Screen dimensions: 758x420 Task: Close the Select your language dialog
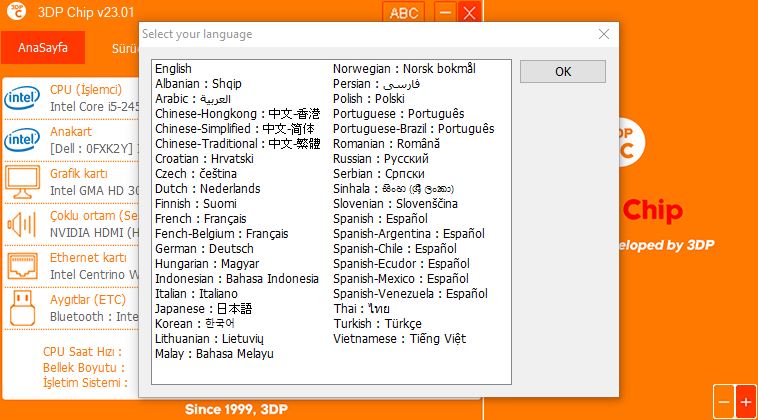point(603,34)
